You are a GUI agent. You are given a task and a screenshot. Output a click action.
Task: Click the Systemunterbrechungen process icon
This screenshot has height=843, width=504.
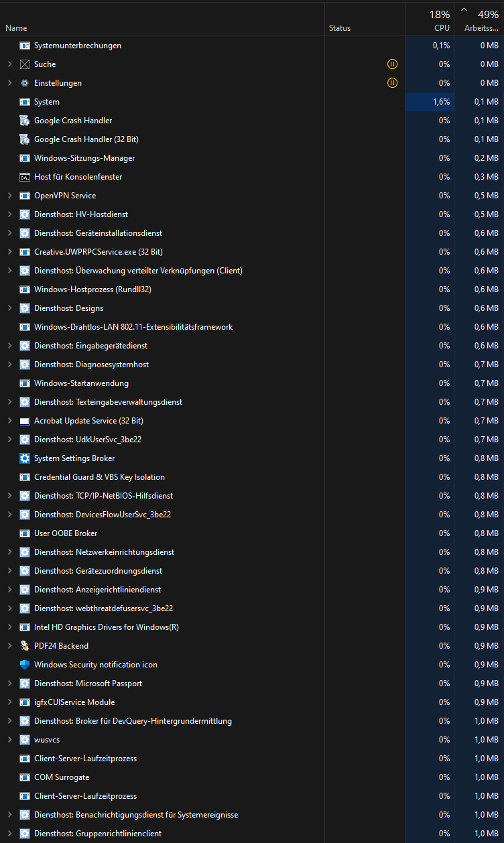[x=25, y=46]
